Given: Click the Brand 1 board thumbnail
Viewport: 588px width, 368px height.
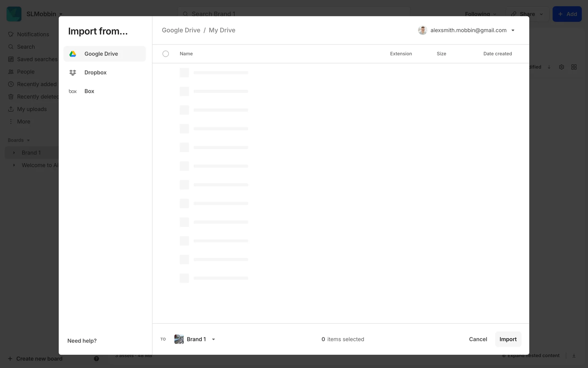Looking at the screenshot, I should tap(179, 339).
